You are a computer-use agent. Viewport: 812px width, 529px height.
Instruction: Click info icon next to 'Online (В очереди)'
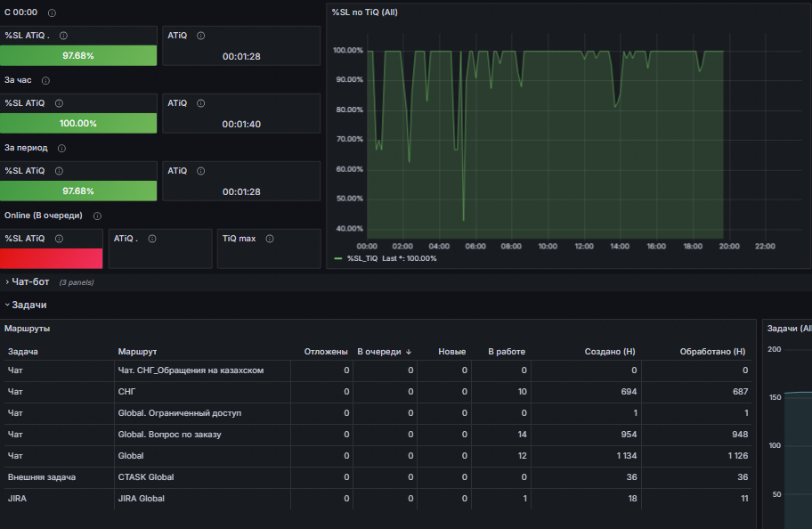[x=97, y=216]
